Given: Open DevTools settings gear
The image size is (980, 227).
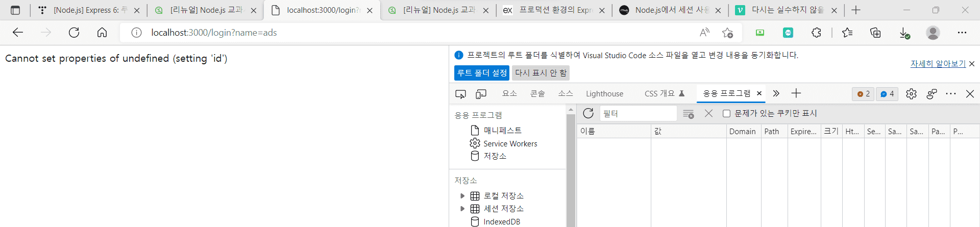Looking at the screenshot, I should pyautogui.click(x=911, y=94).
